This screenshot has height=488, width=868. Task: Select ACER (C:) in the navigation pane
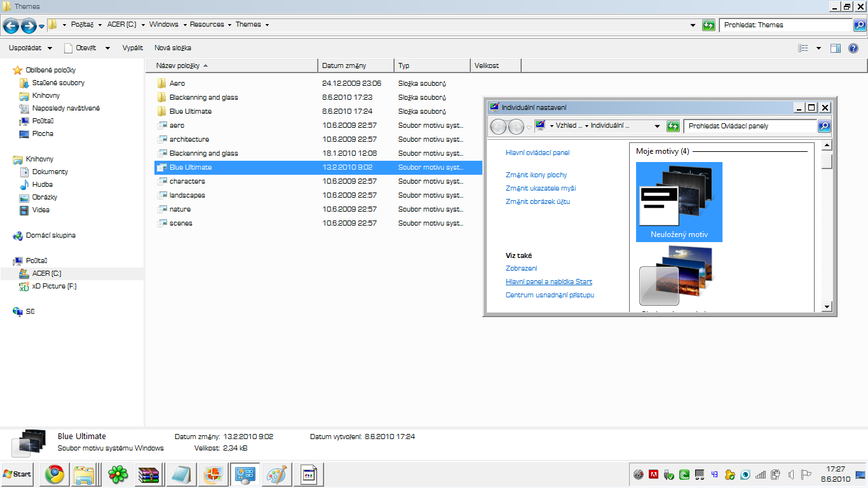click(x=46, y=273)
